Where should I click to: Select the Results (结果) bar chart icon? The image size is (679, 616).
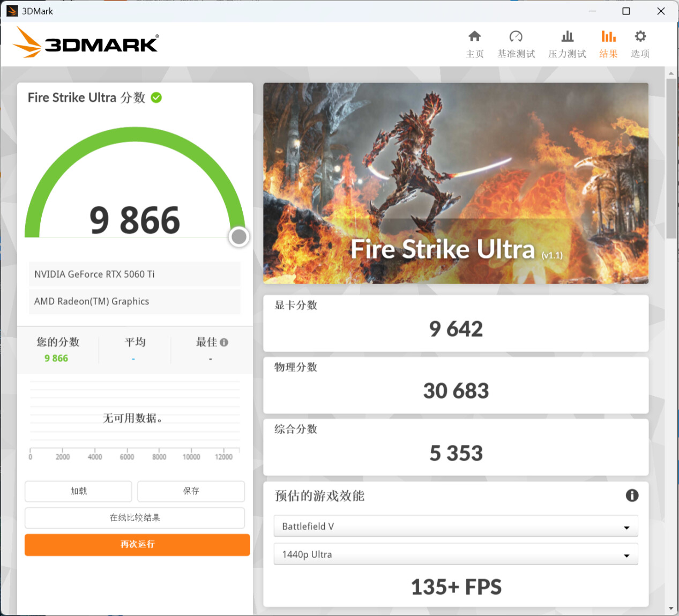coord(608,36)
